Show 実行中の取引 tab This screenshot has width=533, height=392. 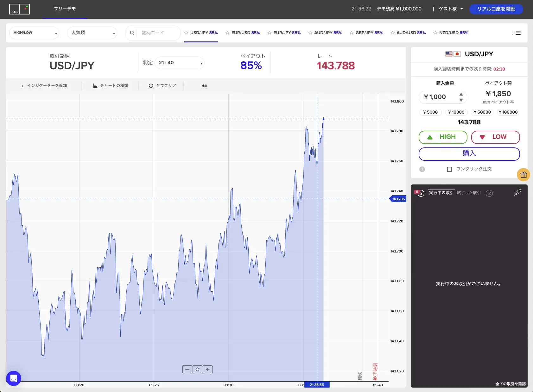point(441,193)
